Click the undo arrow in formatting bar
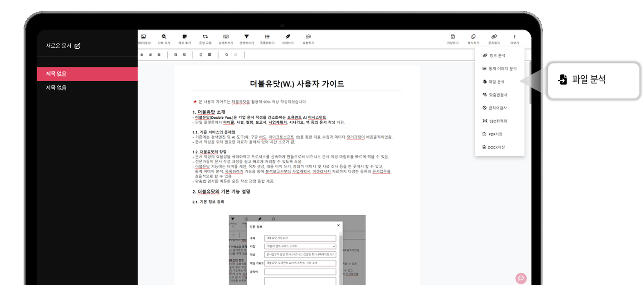Viewport: 644px width, 285px height. 226,55
